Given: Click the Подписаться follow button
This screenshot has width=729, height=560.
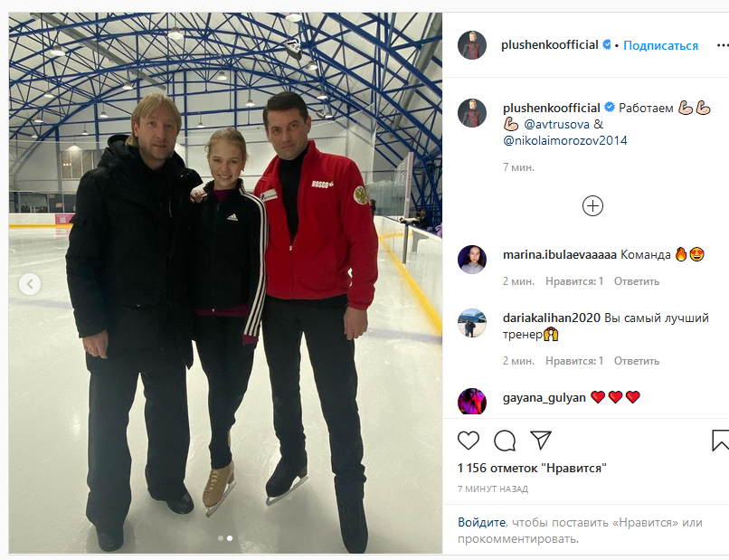Looking at the screenshot, I should coord(660,45).
